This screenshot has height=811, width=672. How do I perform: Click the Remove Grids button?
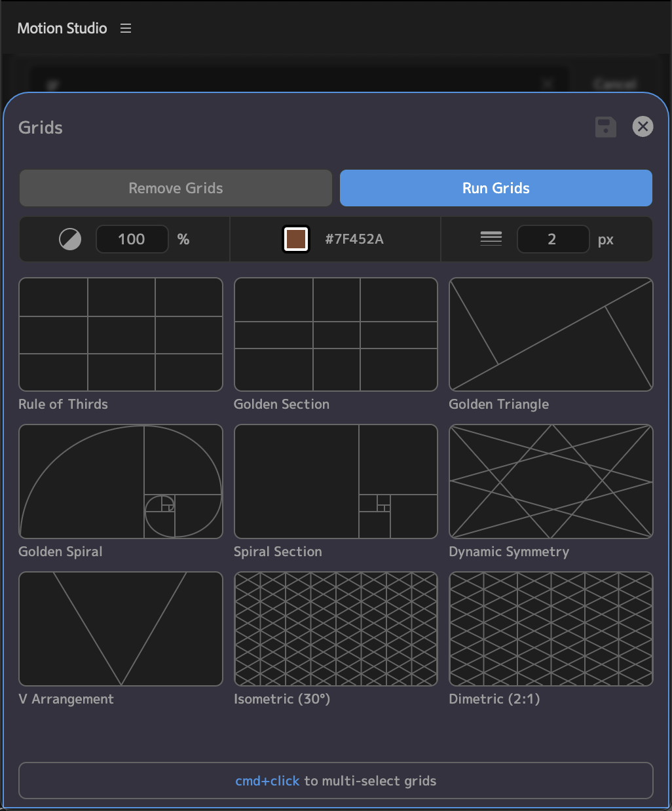176,188
